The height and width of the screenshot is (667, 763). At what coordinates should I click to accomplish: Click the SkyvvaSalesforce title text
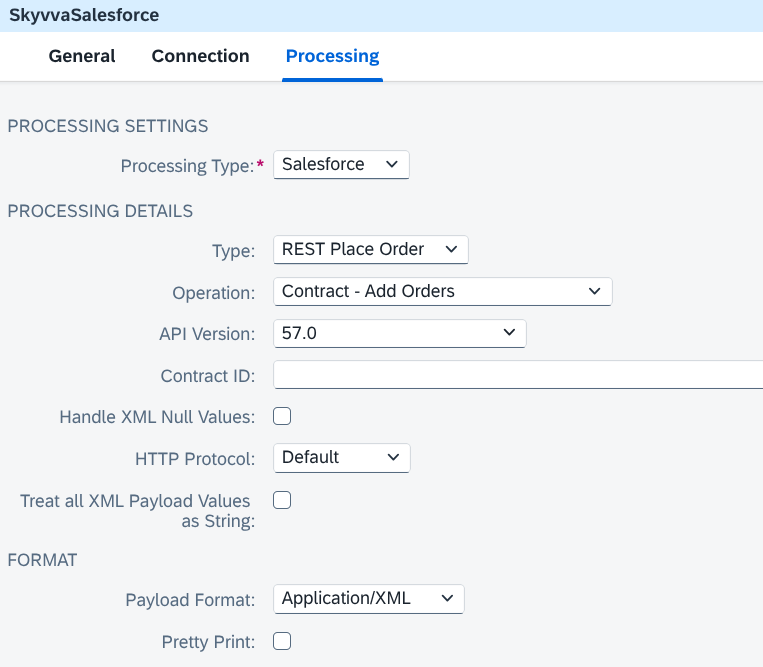(x=84, y=15)
